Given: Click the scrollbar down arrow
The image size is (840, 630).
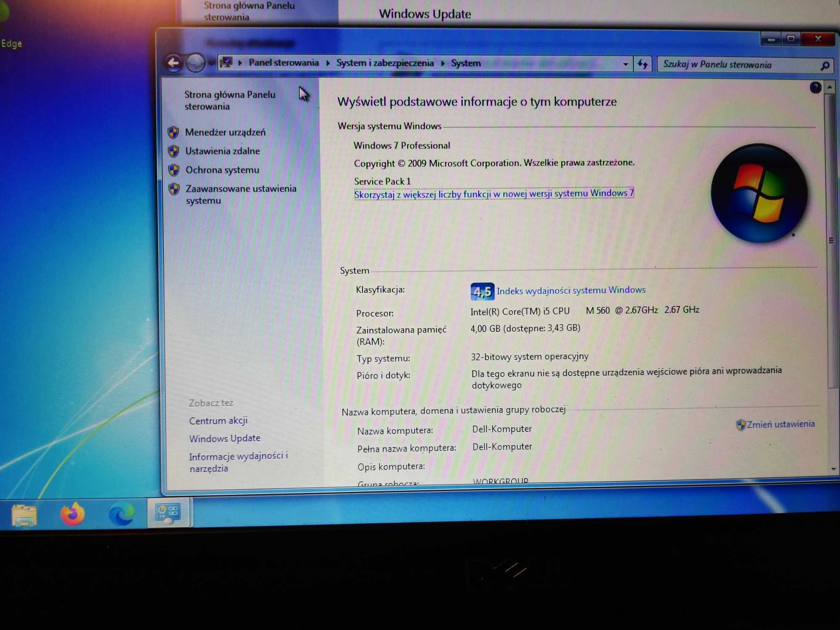Looking at the screenshot, I should [x=833, y=469].
